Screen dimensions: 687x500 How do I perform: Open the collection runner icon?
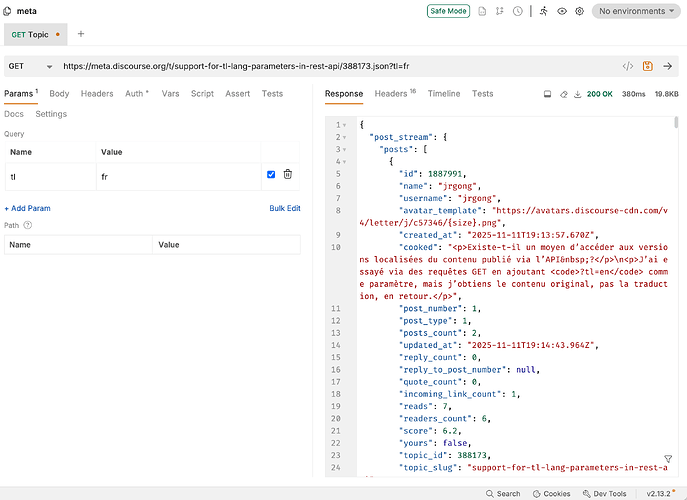[544, 11]
